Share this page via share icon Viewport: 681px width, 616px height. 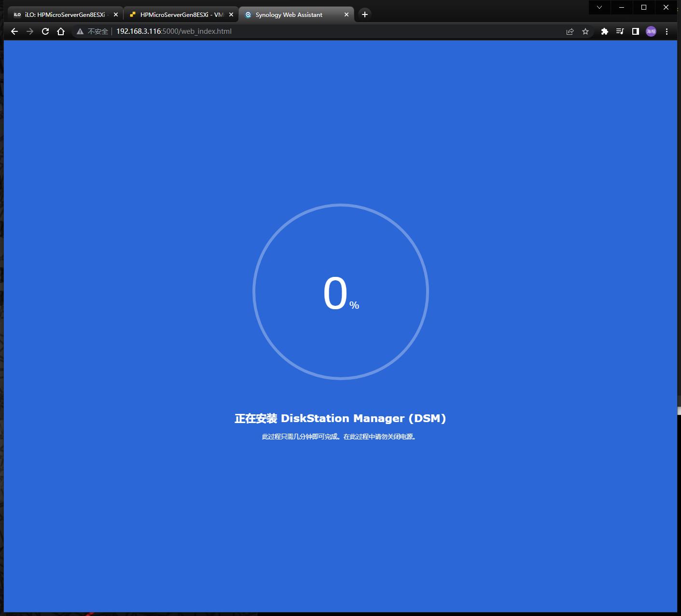[x=570, y=31]
